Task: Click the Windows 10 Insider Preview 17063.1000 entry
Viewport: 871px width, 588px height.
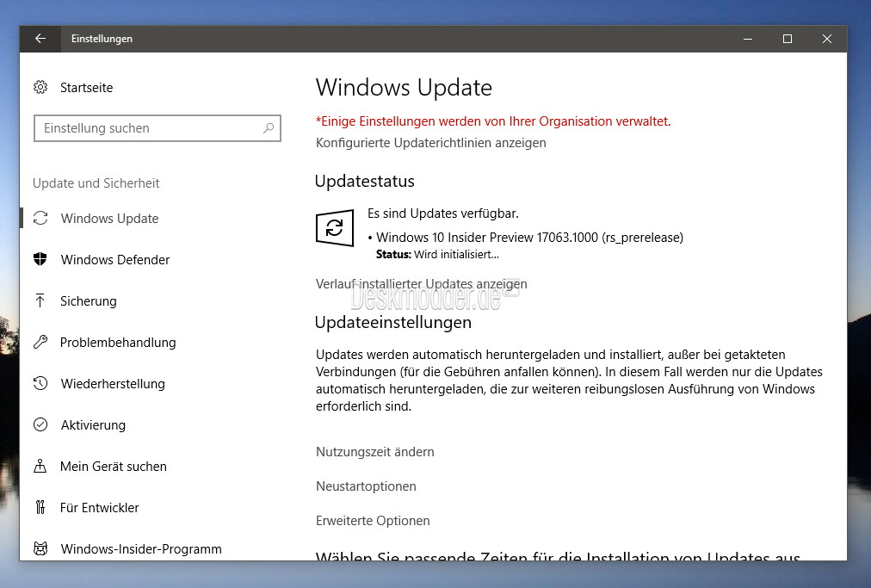Action: point(529,238)
